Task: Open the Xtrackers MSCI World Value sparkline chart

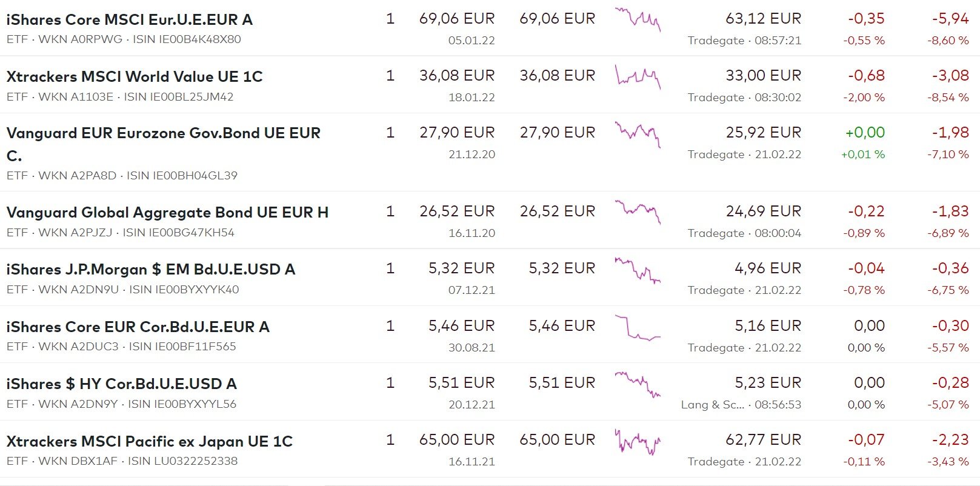Action: 638,76
